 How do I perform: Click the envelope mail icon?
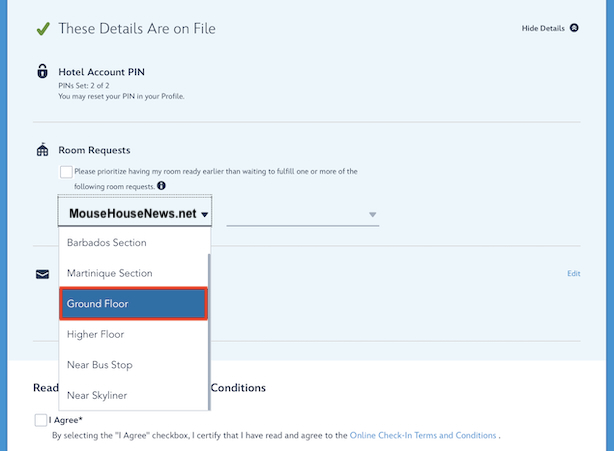click(x=42, y=274)
